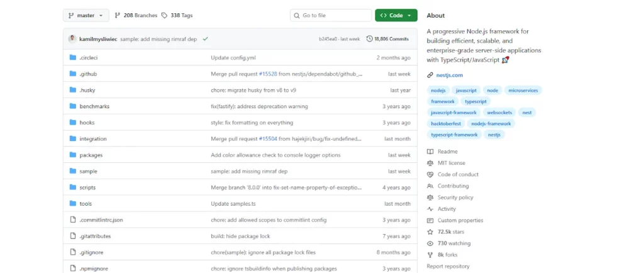Click the green commit status checkmark

[206, 39]
